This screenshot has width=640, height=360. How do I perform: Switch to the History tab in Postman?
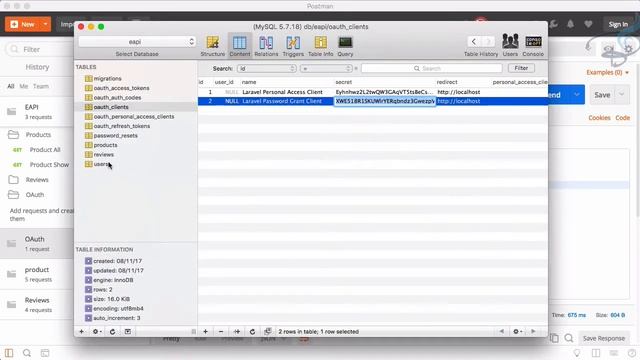click(37, 67)
